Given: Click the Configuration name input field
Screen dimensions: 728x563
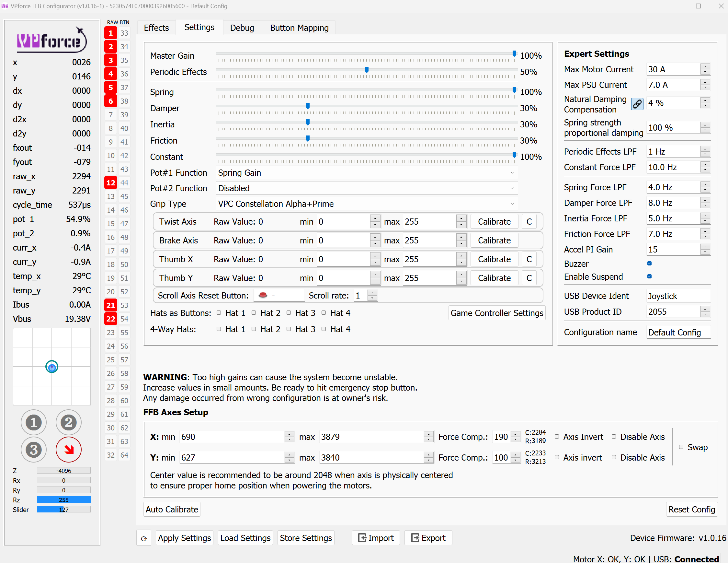Looking at the screenshot, I should point(678,332).
